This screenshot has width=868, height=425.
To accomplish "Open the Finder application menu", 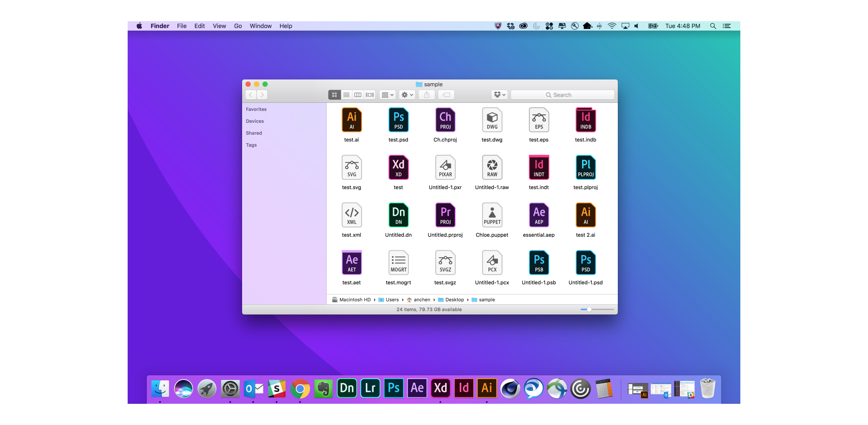I will point(160,26).
